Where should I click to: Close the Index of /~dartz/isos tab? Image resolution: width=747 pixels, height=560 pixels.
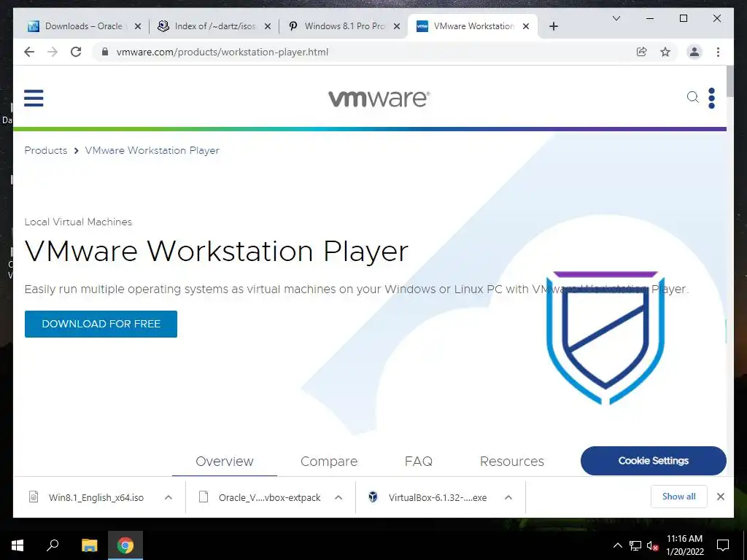268,26
